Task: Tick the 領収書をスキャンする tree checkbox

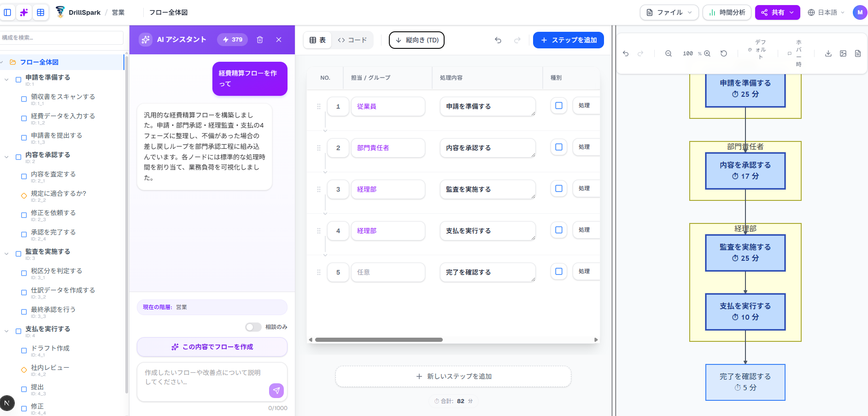Action: tap(24, 99)
